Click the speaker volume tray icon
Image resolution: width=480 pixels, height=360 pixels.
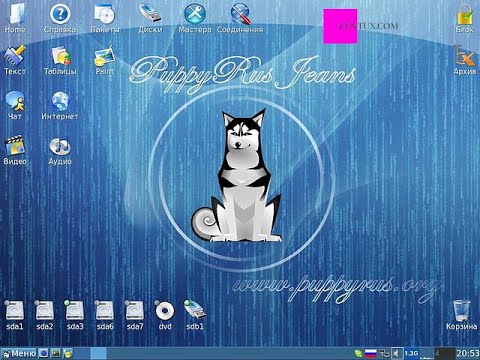click(x=397, y=353)
